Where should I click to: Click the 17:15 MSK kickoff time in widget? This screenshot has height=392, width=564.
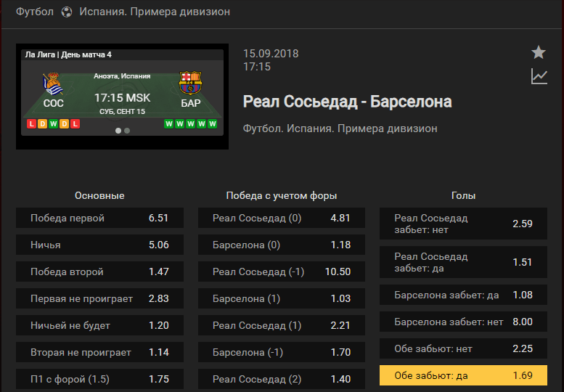(x=122, y=98)
